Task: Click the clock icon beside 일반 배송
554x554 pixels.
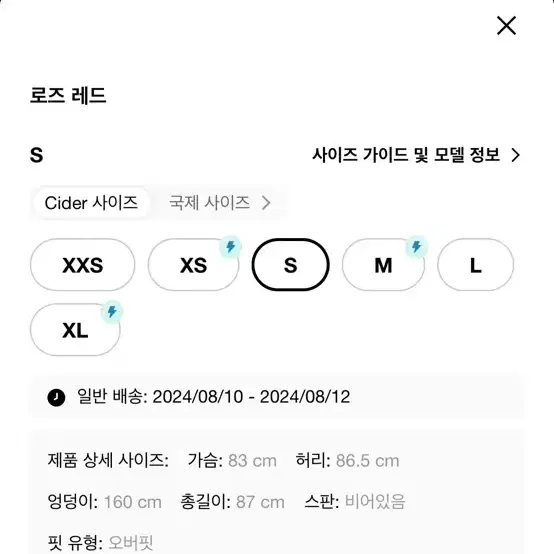Action: 56,397
